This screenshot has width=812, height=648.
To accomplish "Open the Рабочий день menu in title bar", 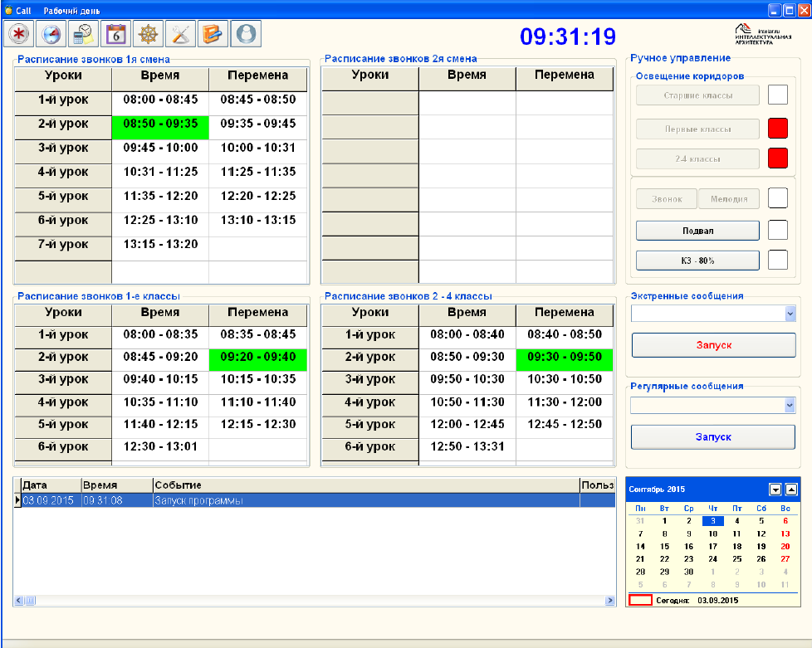I will 71,11.
